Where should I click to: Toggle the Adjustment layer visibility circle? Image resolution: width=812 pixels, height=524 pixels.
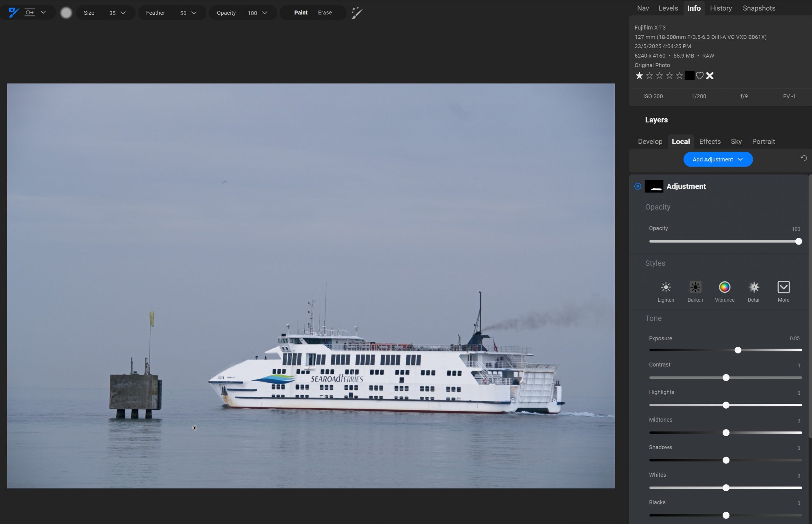[638, 187]
